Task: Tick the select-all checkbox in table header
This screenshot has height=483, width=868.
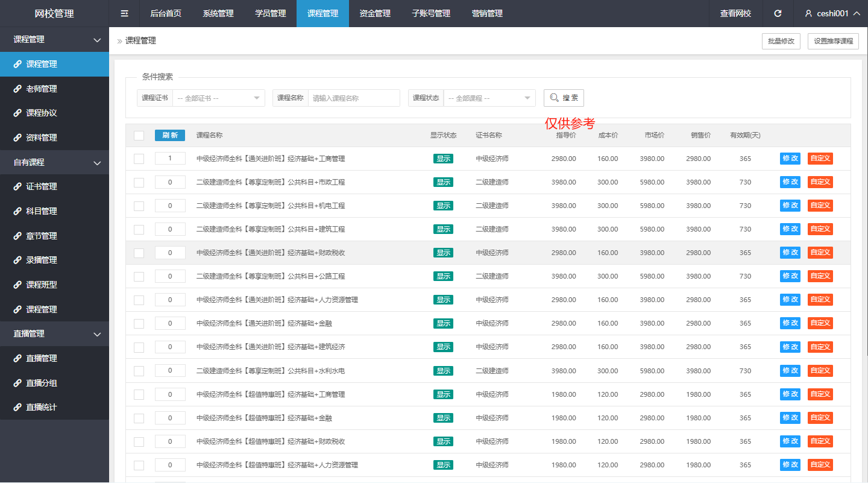Action: coord(139,136)
